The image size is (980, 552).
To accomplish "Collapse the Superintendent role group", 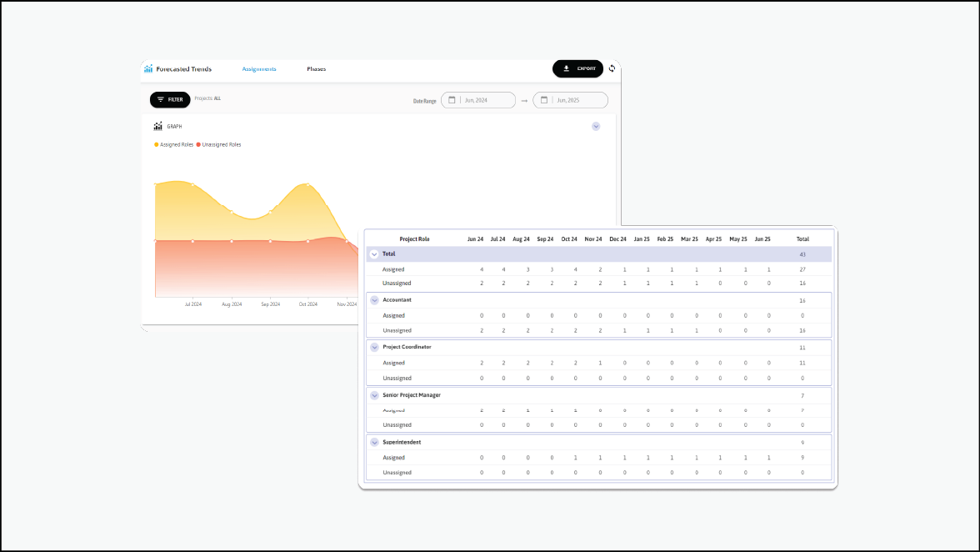I will [375, 442].
